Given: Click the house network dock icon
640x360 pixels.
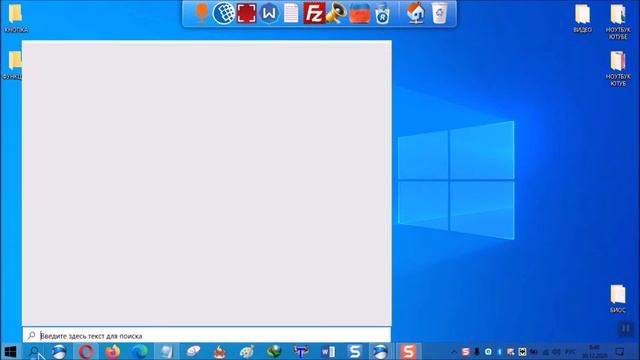Looking at the screenshot, I should coord(416,13).
